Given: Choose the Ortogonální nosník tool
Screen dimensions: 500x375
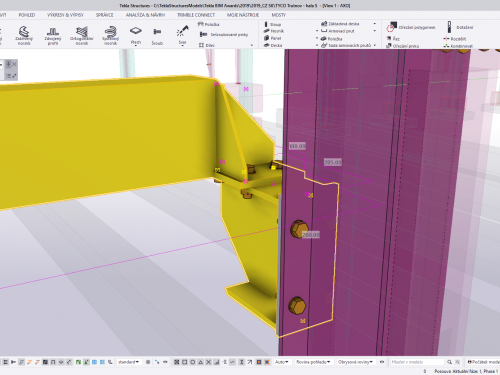Looking at the screenshot, I should pyautogui.click(x=82, y=35).
